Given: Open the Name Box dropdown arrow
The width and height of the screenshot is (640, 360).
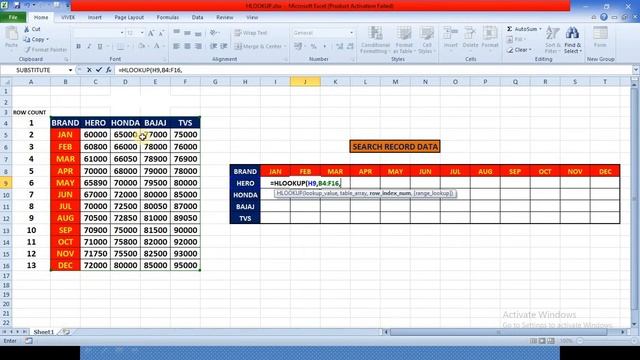Looking at the screenshot, I should [x=70, y=70].
